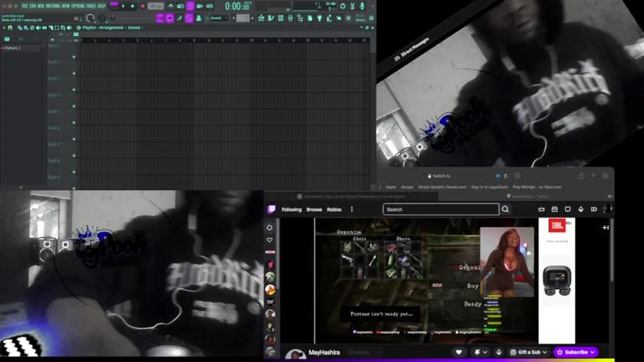The image size is (644, 362).
Task: Open FL Studio channel rack icon
Action: click(281, 18)
